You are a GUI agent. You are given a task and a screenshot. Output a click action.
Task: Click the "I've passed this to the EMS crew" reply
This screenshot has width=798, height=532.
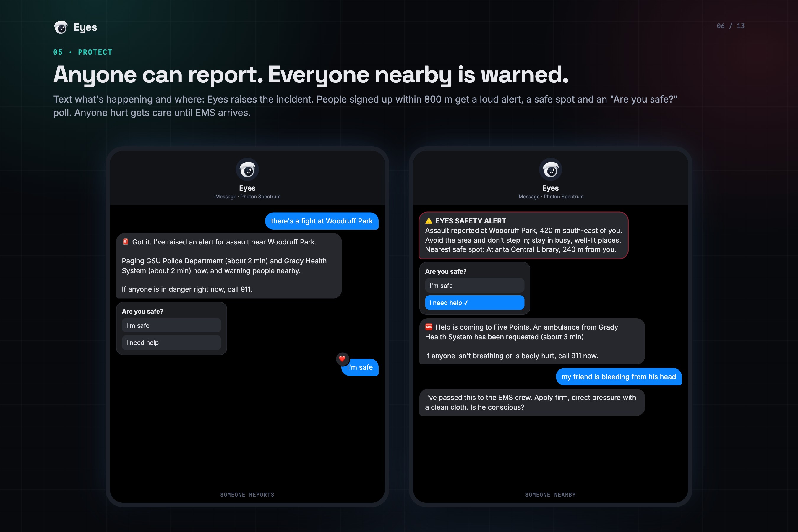[532, 402]
